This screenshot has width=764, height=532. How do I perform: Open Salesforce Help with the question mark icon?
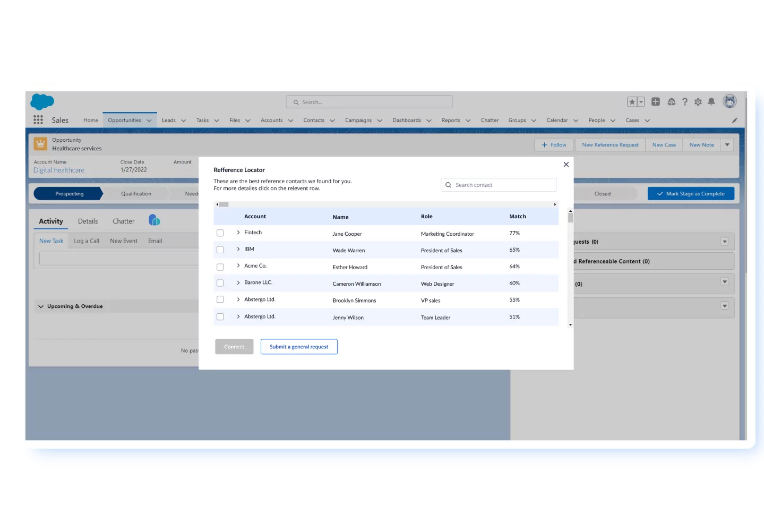(684, 101)
